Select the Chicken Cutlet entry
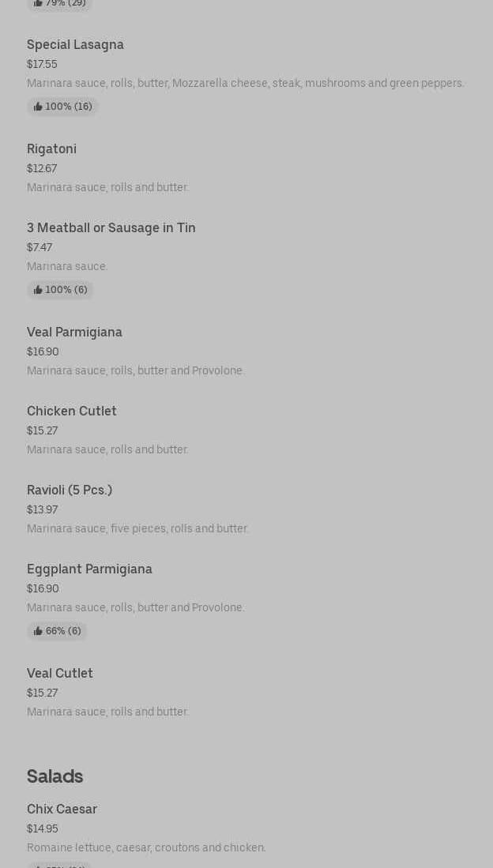 [x=71, y=411]
